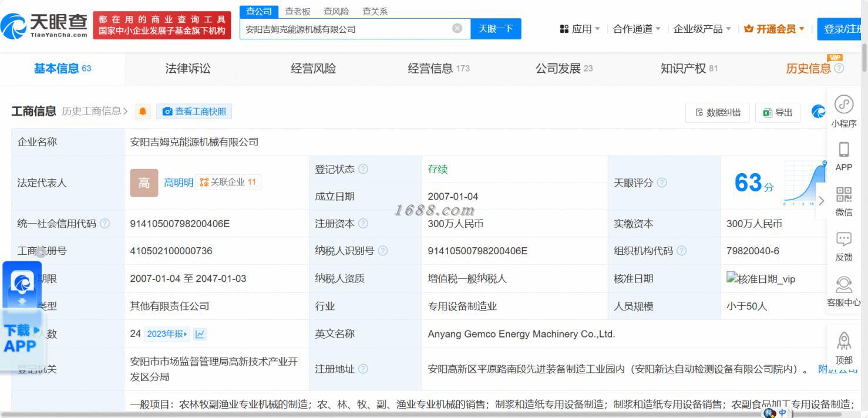The width and height of the screenshot is (868, 418).
Task: Click the red 国家中小企业发展子基金 banner
Action: [162, 26]
